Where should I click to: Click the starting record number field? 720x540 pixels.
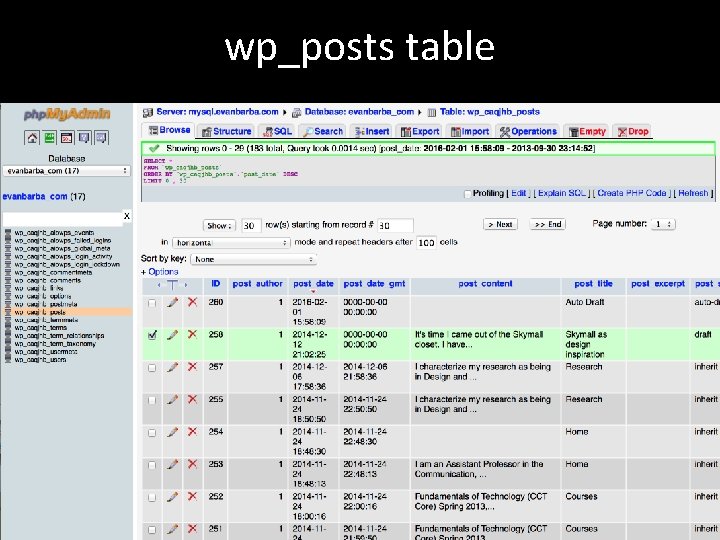click(395, 225)
